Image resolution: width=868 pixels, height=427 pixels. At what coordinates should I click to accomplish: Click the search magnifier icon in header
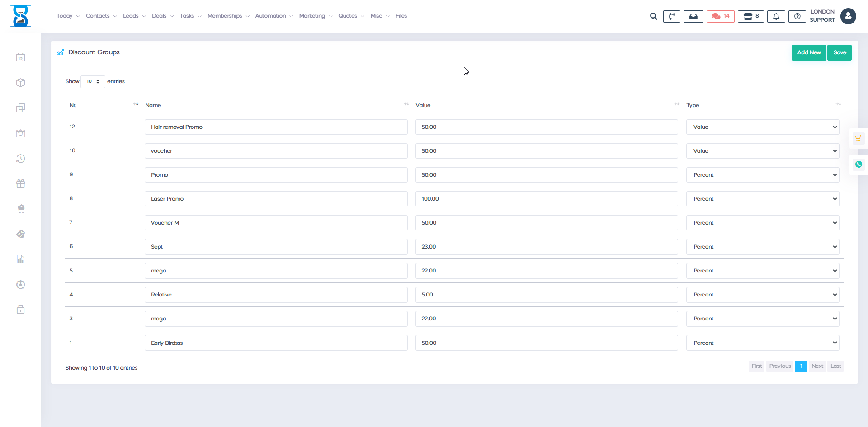tap(653, 16)
